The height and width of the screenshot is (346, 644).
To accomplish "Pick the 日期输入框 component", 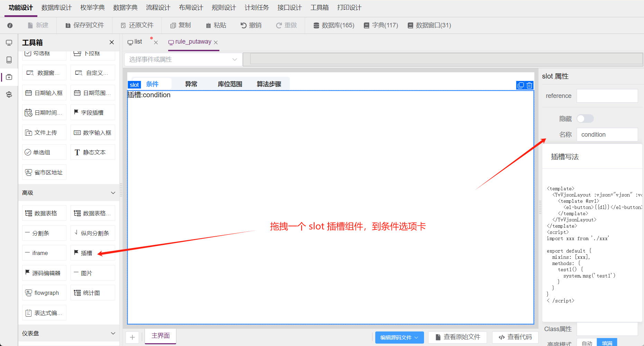I will [x=44, y=93].
